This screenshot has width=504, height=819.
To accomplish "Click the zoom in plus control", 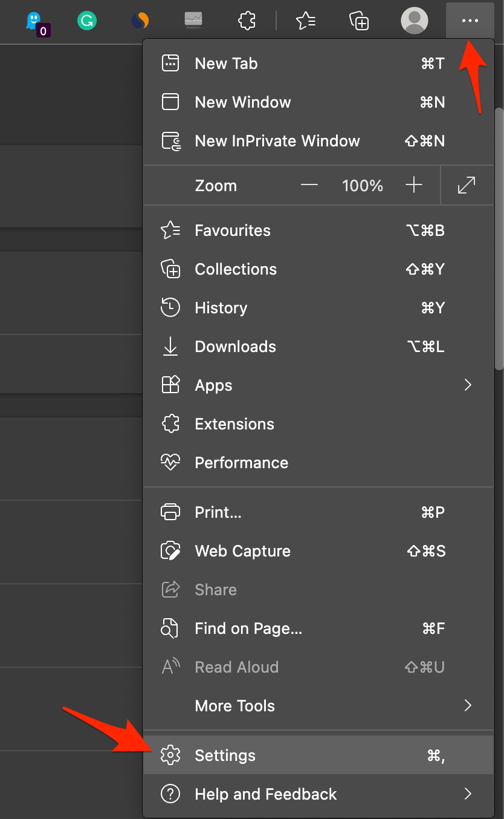I will click(415, 185).
